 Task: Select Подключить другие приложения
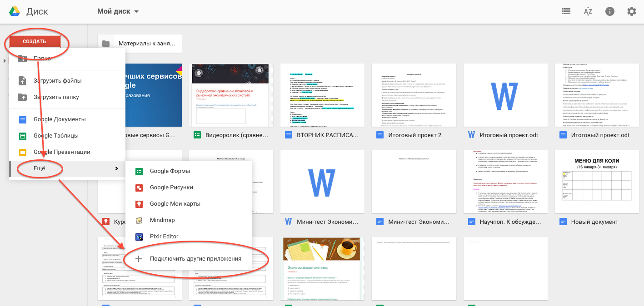189,259
